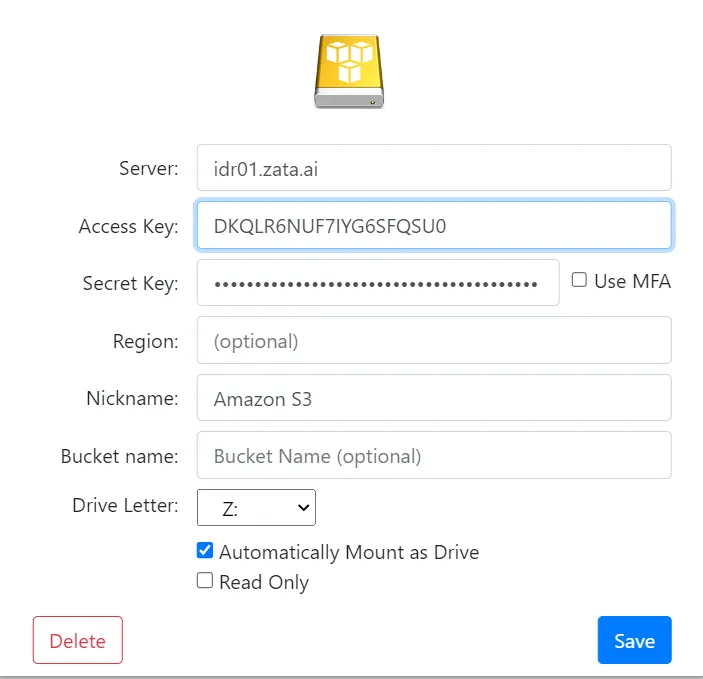Click the Server: label
Screen dimensions: 703x679
(x=148, y=169)
